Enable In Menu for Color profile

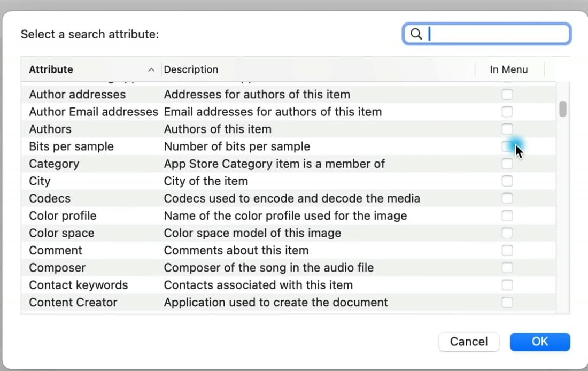coord(507,215)
